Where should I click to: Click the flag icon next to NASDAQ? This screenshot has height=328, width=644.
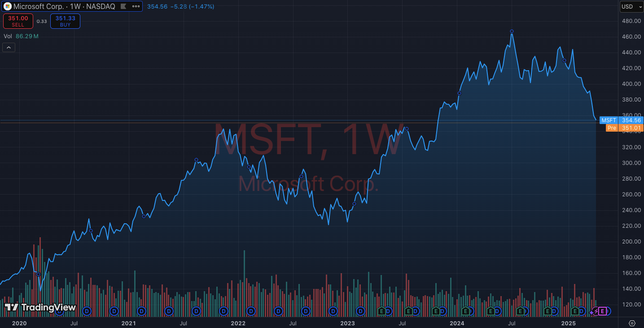pyautogui.click(x=123, y=6)
